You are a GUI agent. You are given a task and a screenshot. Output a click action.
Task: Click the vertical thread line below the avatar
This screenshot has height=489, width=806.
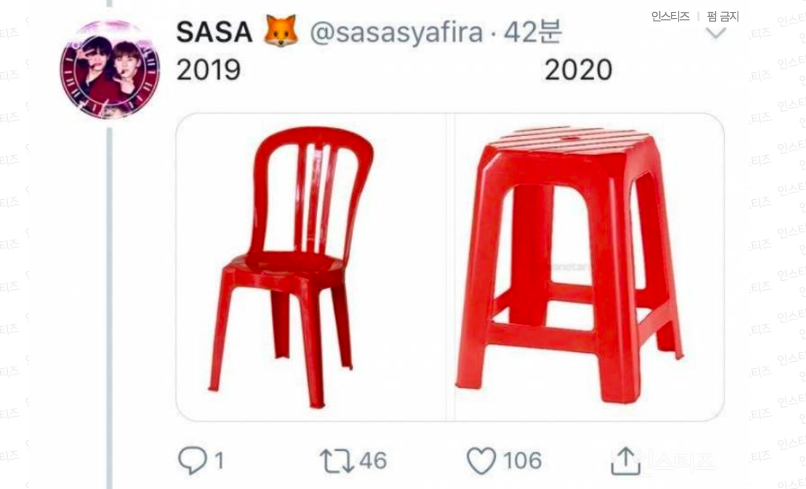click(109, 309)
